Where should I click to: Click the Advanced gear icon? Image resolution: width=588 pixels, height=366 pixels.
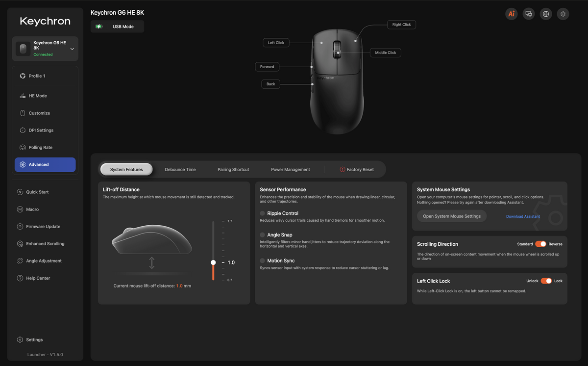(x=23, y=164)
